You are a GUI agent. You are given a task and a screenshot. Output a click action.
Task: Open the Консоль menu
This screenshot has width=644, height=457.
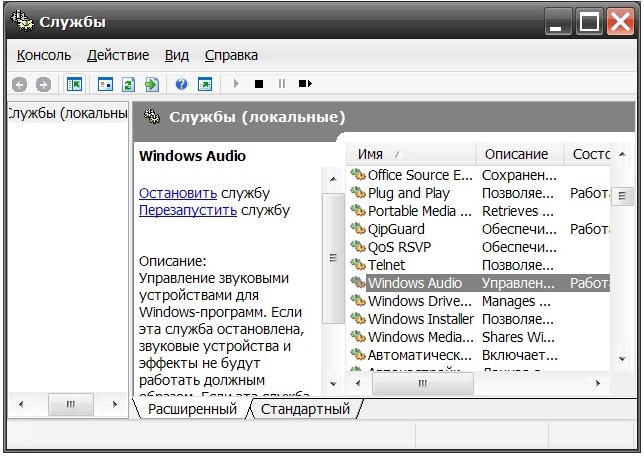pyautogui.click(x=44, y=55)
